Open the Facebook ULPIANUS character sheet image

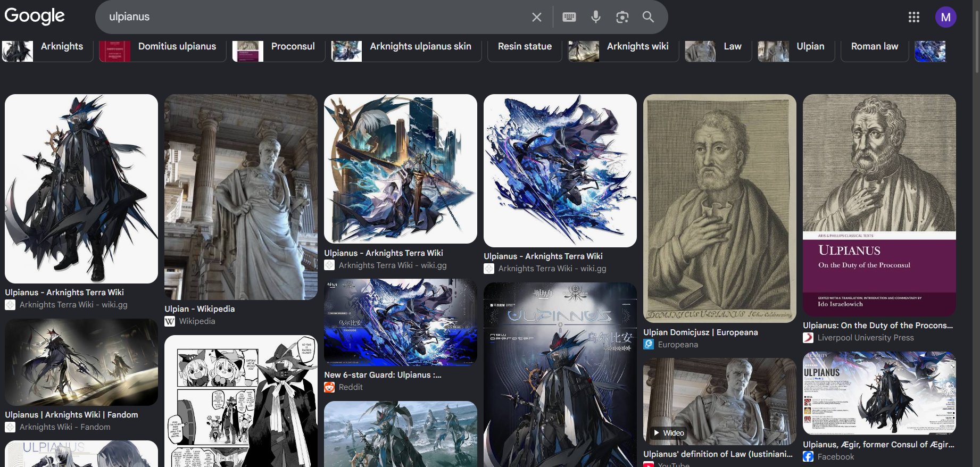click(879, 393)
